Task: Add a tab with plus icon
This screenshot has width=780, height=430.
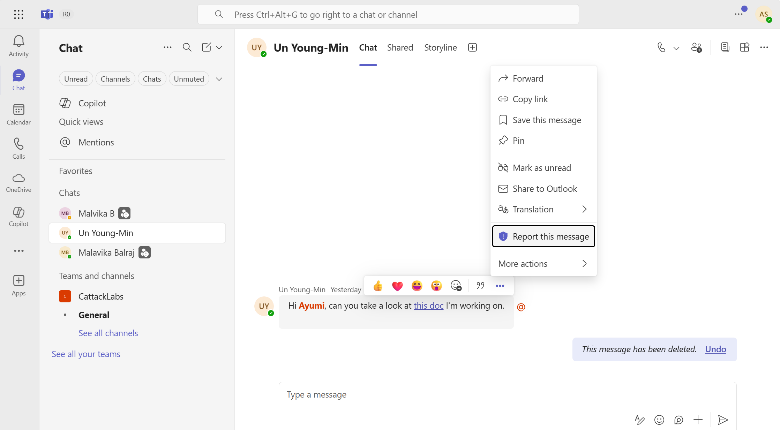Action: (x=473, y=48)
